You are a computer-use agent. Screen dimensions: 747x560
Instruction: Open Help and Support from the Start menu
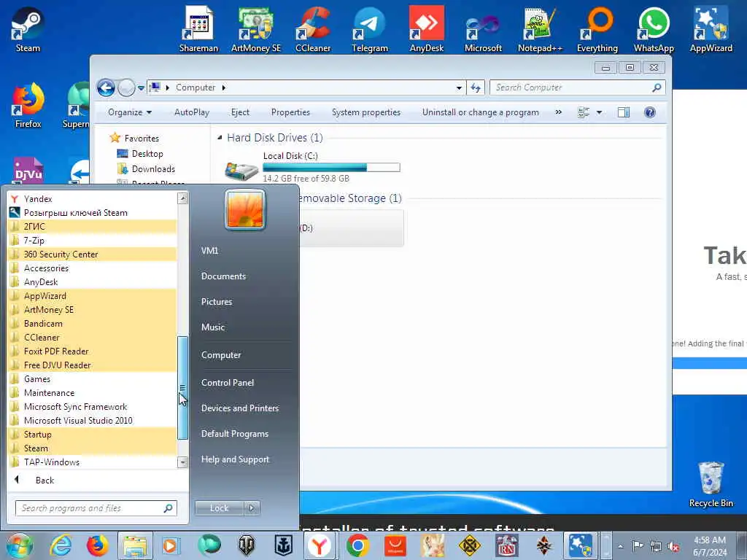(x=235, y=459)
